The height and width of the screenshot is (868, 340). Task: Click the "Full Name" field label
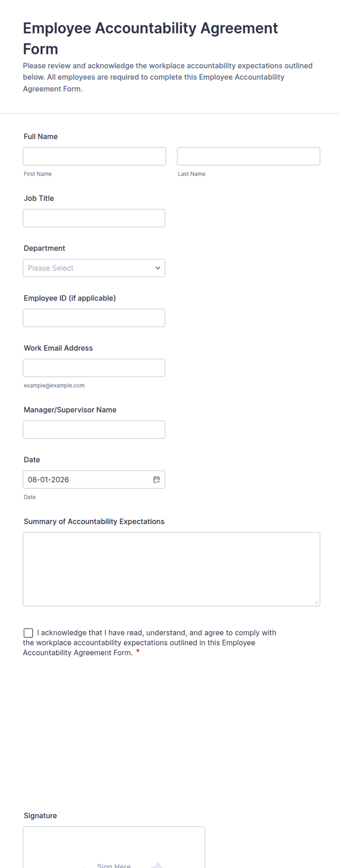41,137
